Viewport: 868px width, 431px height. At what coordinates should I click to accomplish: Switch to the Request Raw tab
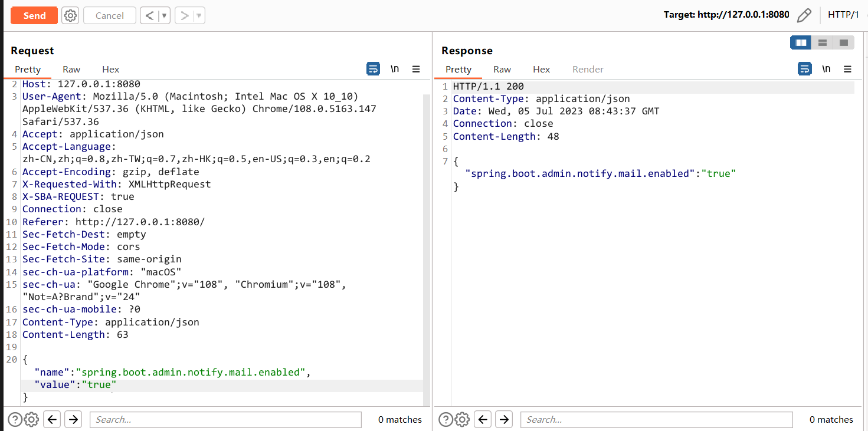(71, 69)
